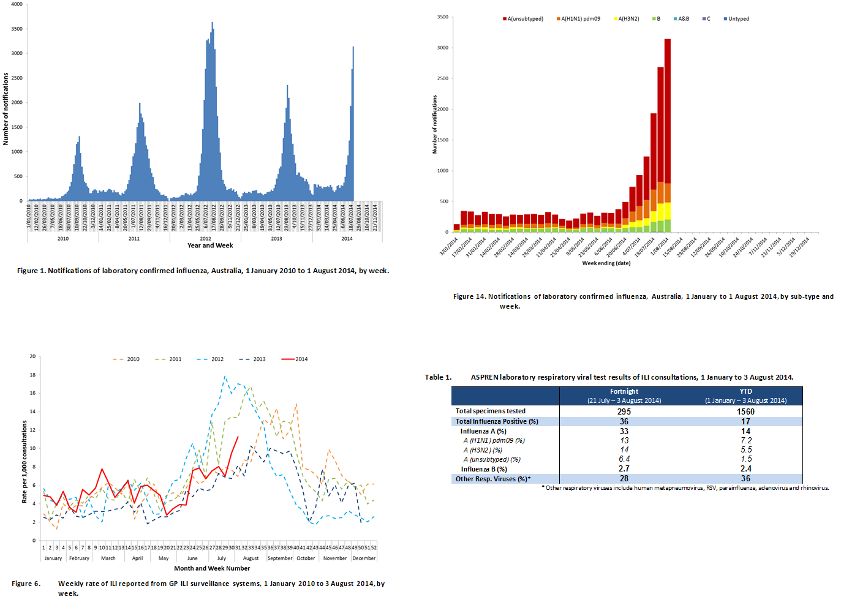The image size is (841, 616).
Task: Click the value 2.4 for Influenza B
Action: click(745, 469)
